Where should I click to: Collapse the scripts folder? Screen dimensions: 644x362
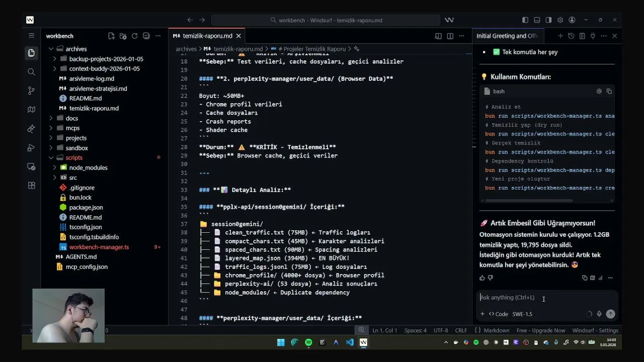point(51,157)
